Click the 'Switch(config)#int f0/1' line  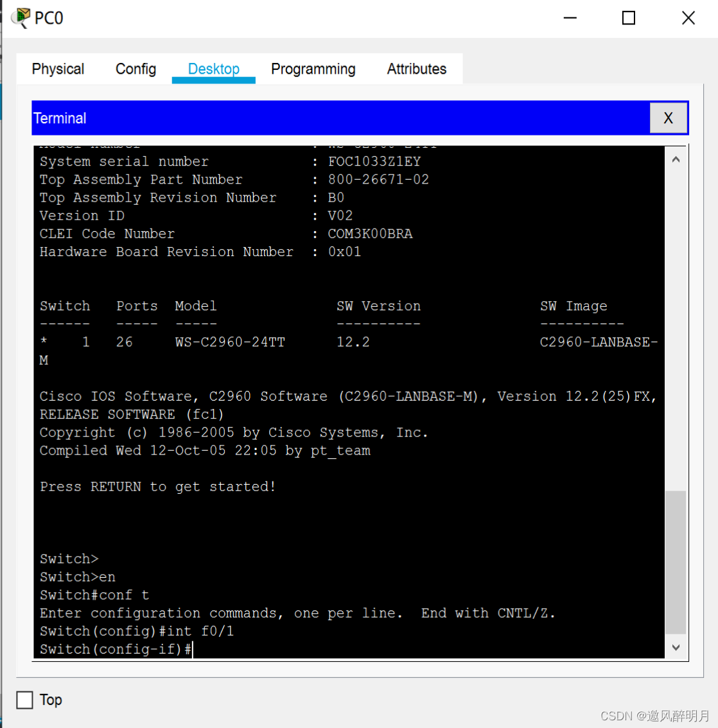point(137,632)
